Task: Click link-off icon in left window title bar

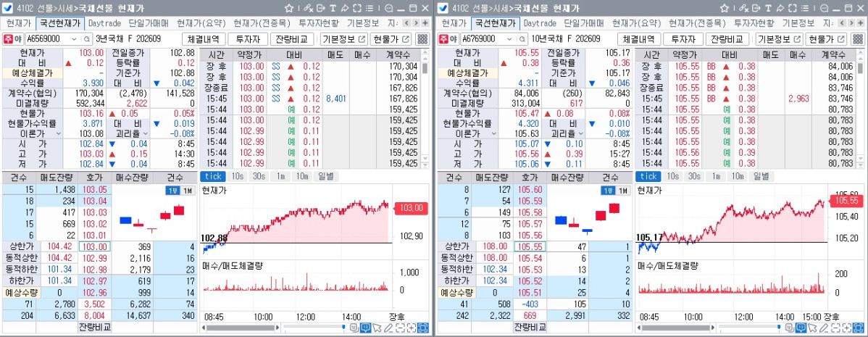Action: coord(308,8)
